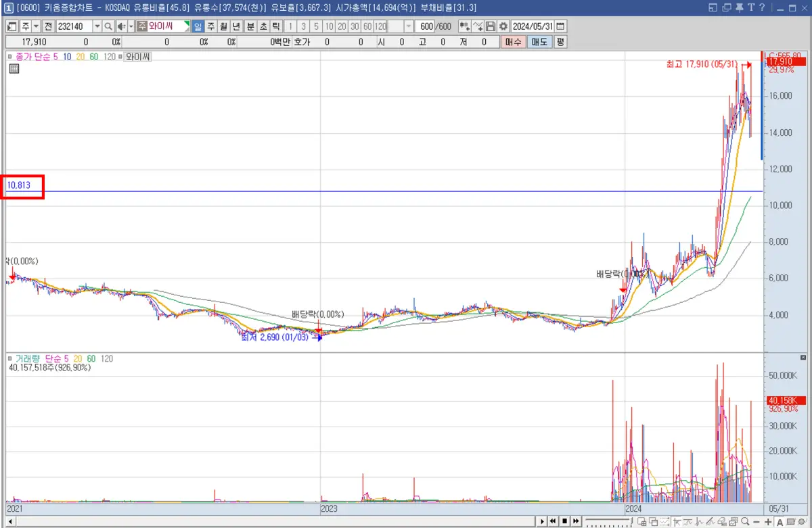This screenshot has height=528, width=812.
Task: Click the 와이씨 label button in chart legend
Action: [x=137, y=57]
